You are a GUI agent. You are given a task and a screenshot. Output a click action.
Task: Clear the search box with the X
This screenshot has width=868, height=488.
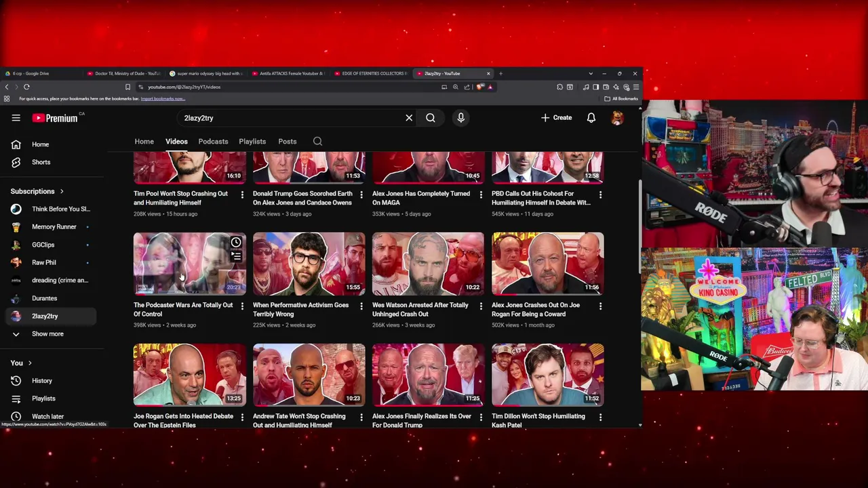coord(409,118)
